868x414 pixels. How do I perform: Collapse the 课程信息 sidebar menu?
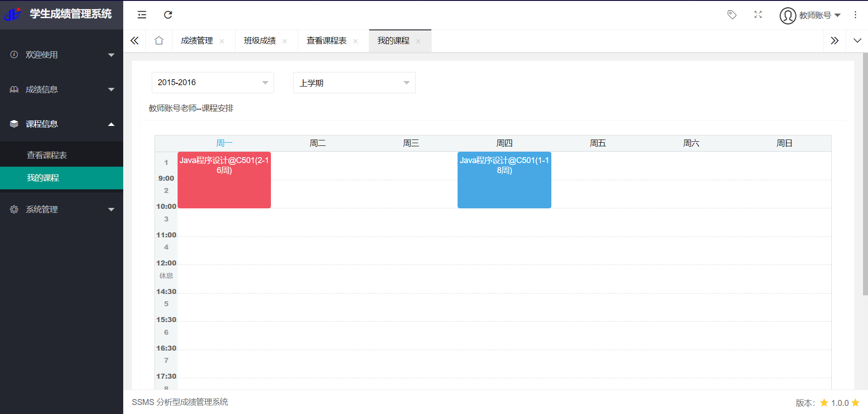click(x=62, y=124)
